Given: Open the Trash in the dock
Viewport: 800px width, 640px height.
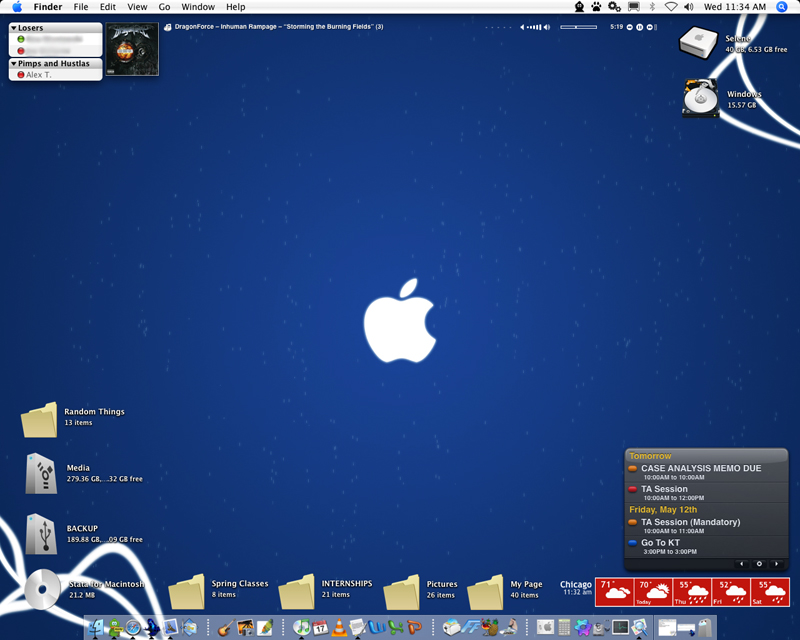Looking at the screenshot, I should pyautogui.click(x=705, y=627).
